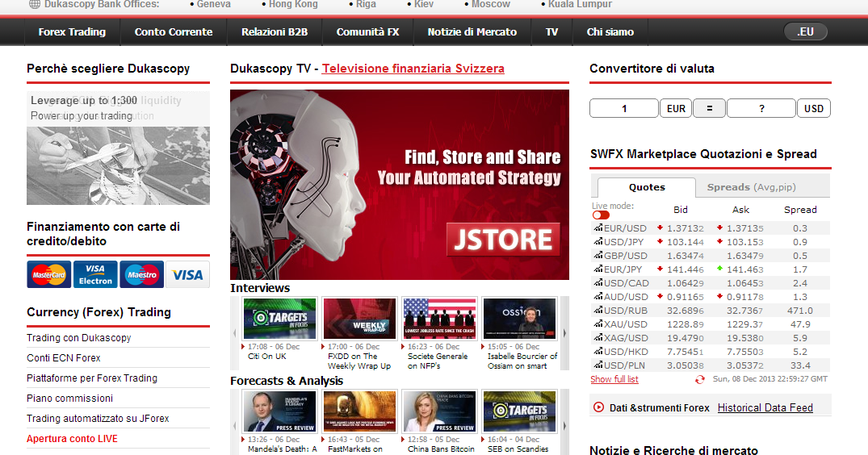Viewport: 868px width, 455px height.
Task: Open the FastMarkets video thumbnail
Action: [x=359, y=411]
